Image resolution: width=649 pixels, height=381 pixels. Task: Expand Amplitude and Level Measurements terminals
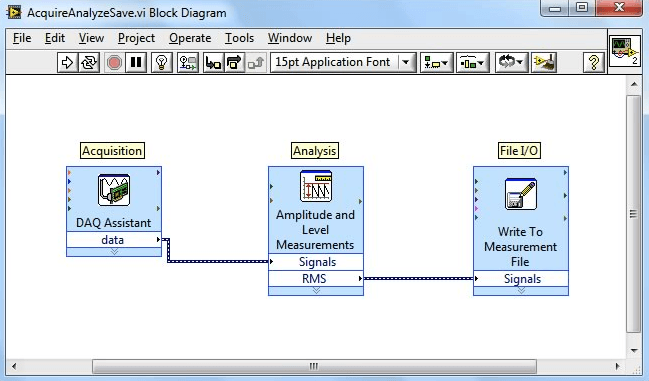coord(316,291)
